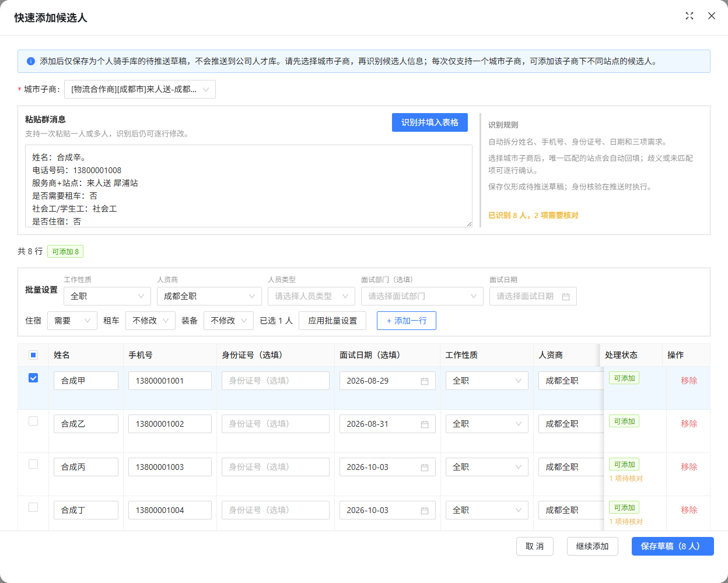Check the 合成丁 row checkbox
Screen dimensions: 728x583
coord(33,507)
